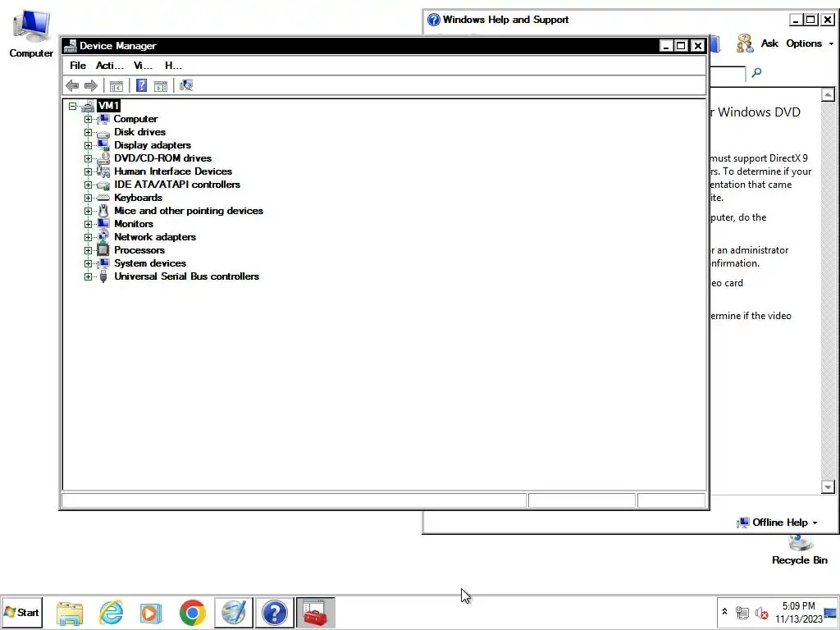This screenshot has height=630, width=840.
Task: Click the Device Manager toolbox taskbar button
Action: [316, 613]
